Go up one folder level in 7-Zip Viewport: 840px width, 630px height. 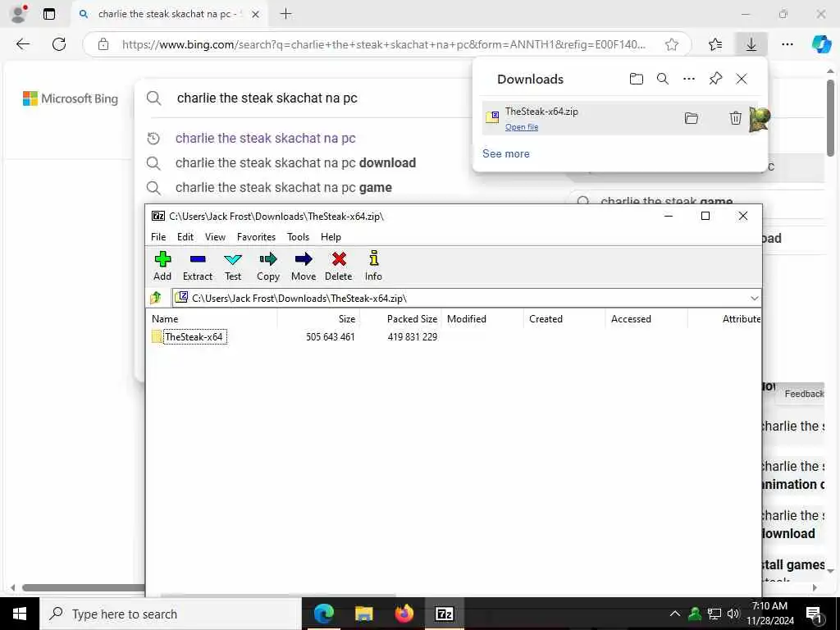[x=156, y=298]
